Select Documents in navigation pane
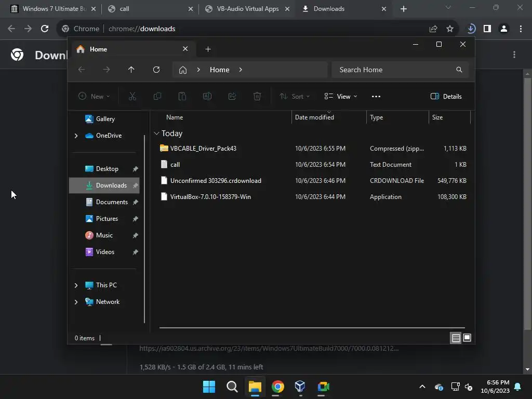 [x=105, y=202]
